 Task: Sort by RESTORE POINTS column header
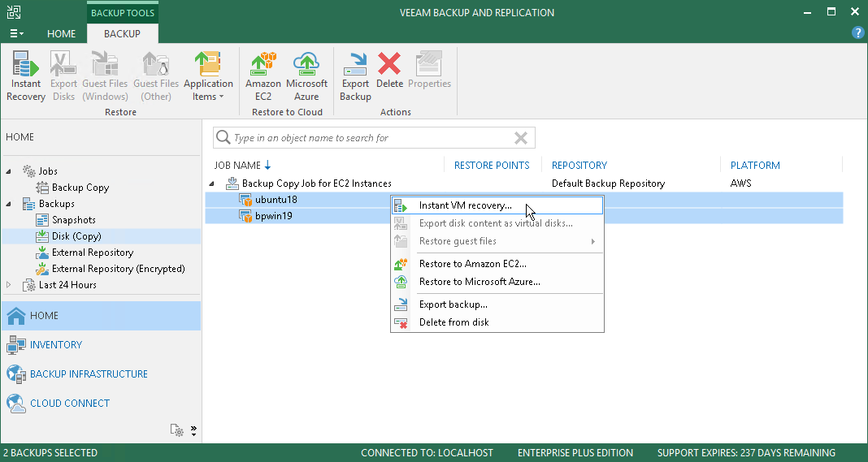click(492, 166)
